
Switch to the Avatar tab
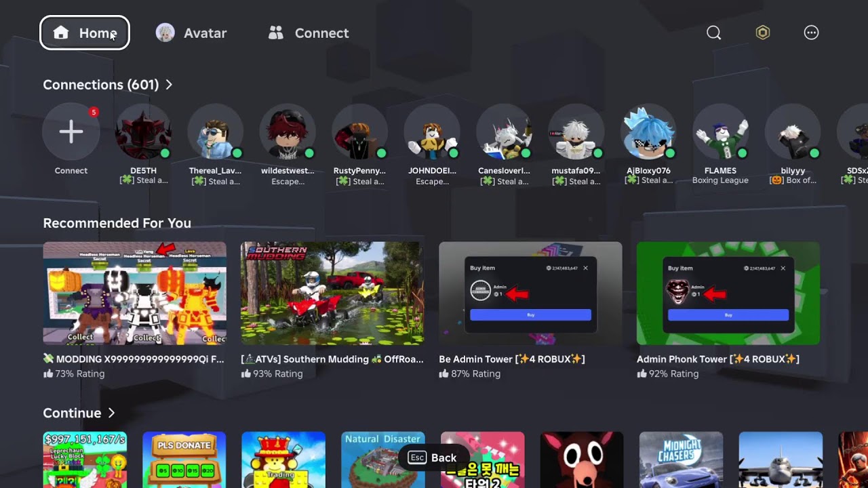pos(191,33)
